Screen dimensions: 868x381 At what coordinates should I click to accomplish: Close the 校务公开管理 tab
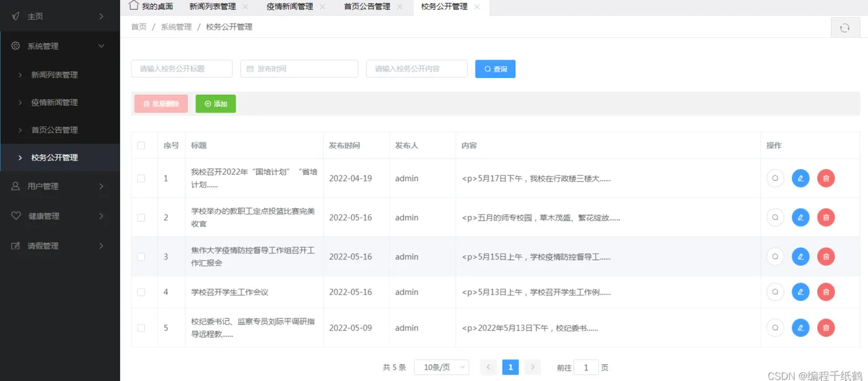[x=477, y=7]
